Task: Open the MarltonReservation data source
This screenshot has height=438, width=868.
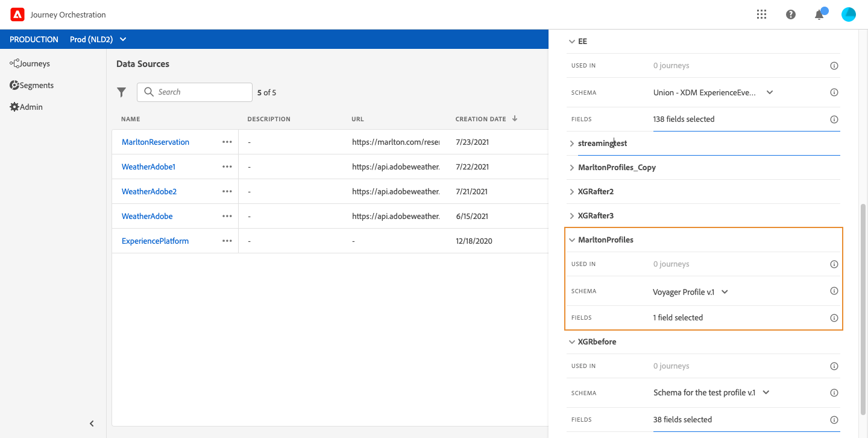Action: 156,142
